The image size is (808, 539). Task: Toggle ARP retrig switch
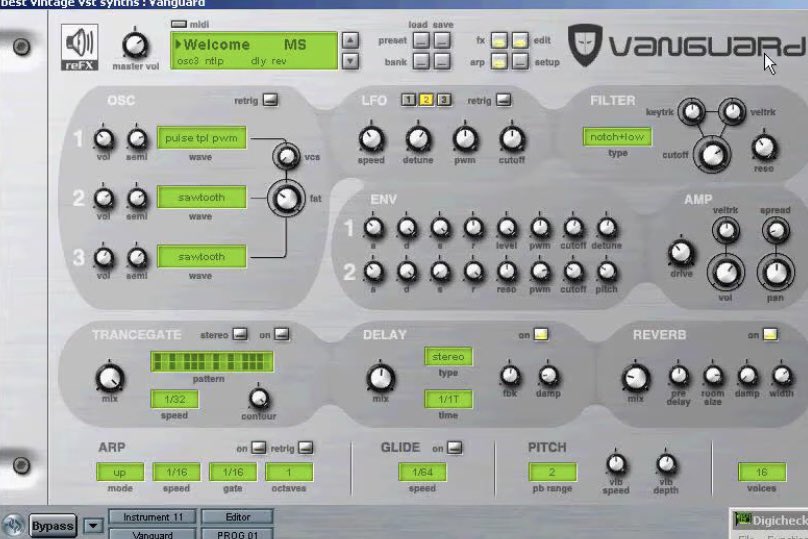pos(305,447)
